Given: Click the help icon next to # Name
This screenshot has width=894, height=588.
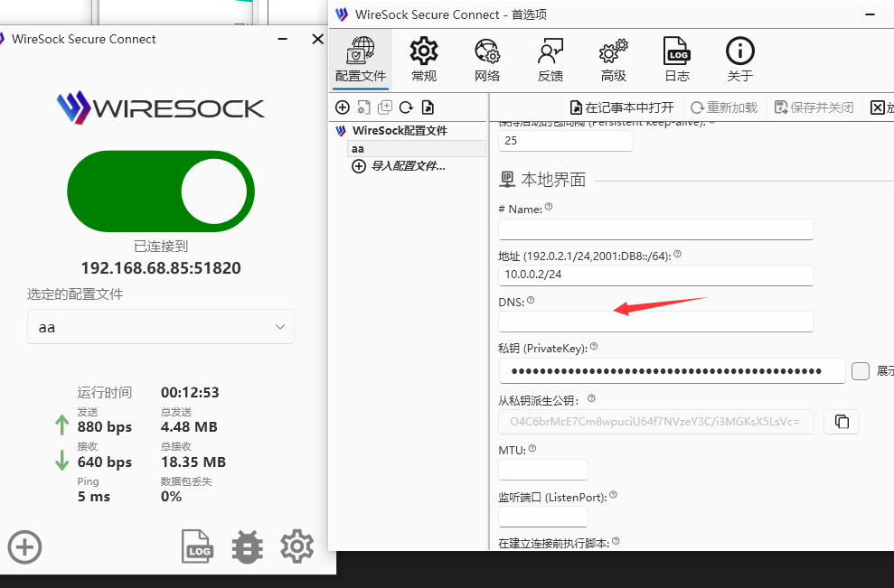Looking at the screenshot, I should [549, 207].
